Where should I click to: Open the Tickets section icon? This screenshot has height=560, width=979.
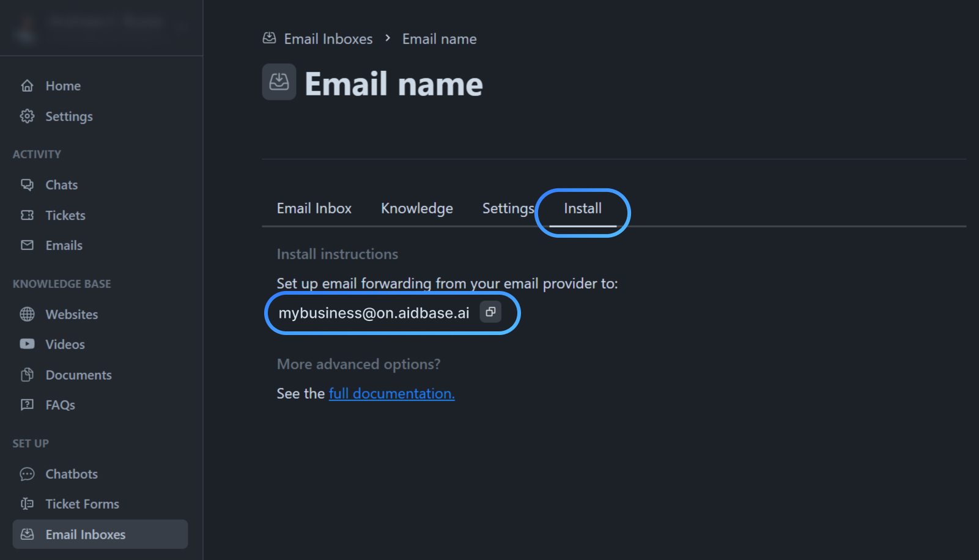[28, 215]
